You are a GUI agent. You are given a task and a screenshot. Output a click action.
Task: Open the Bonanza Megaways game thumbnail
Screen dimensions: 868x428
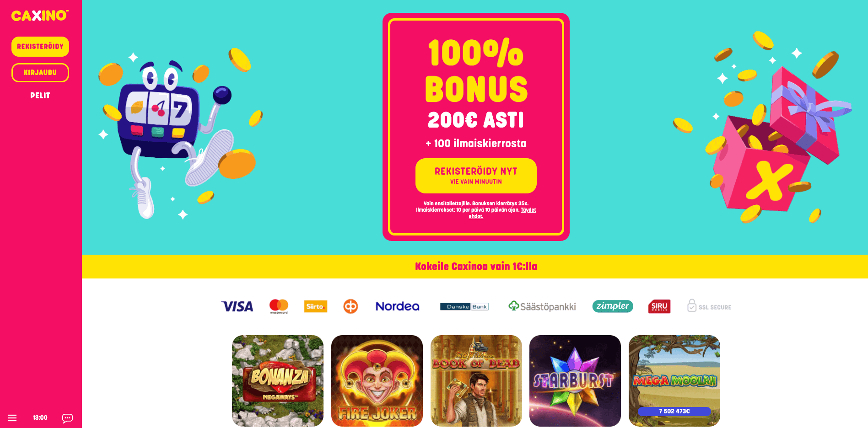(278, 381)
